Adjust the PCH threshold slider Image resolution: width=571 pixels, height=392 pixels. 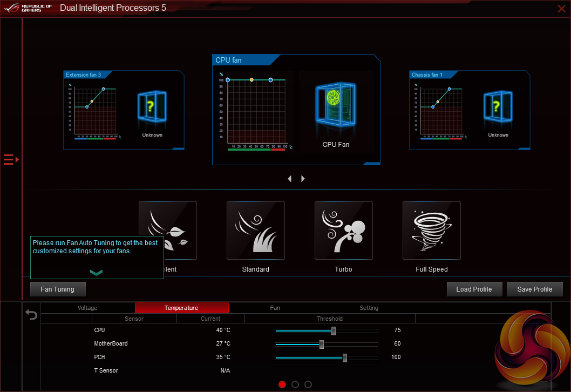(x=344, y=358)
